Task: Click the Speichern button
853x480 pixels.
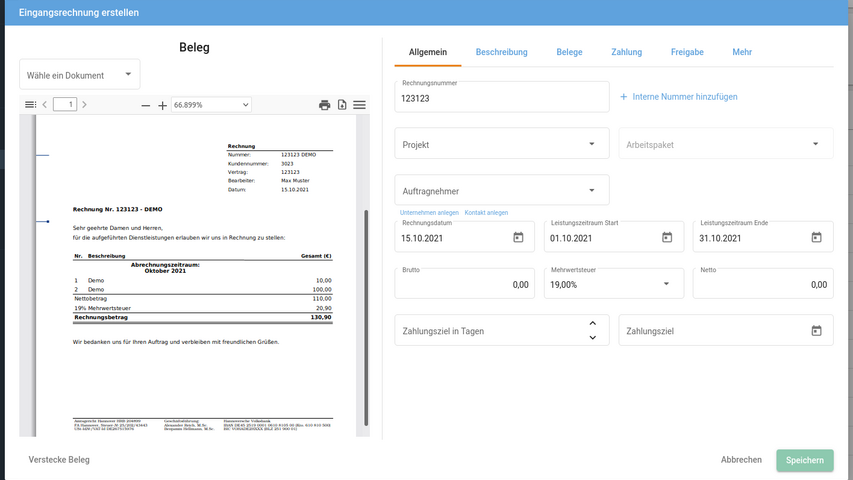Action: [804, 460]
